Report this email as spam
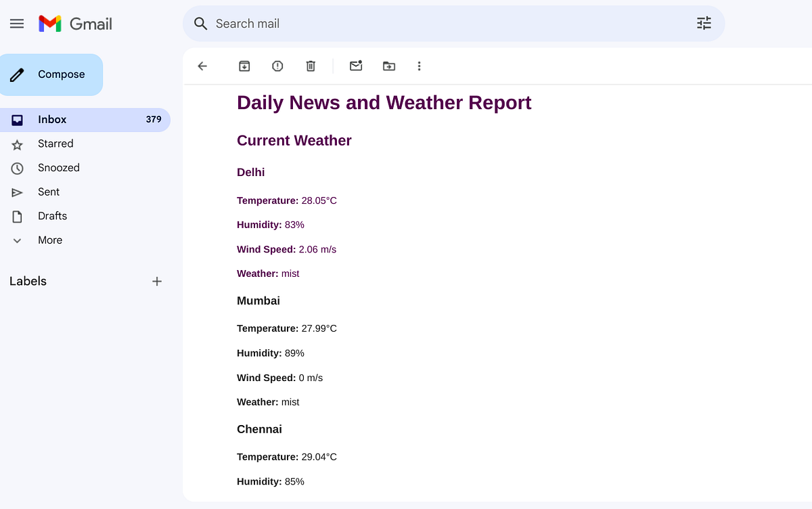The height and width of the screenshot is (509, 812). coord(277,66)
